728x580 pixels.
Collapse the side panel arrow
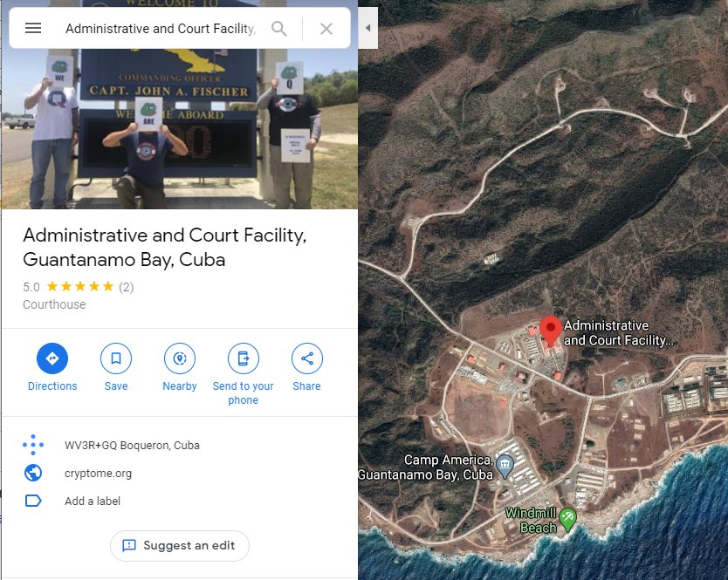tap(367, 28)
